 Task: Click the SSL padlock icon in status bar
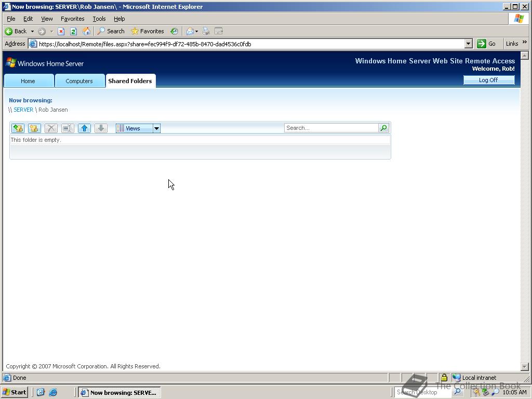(444, 377)
